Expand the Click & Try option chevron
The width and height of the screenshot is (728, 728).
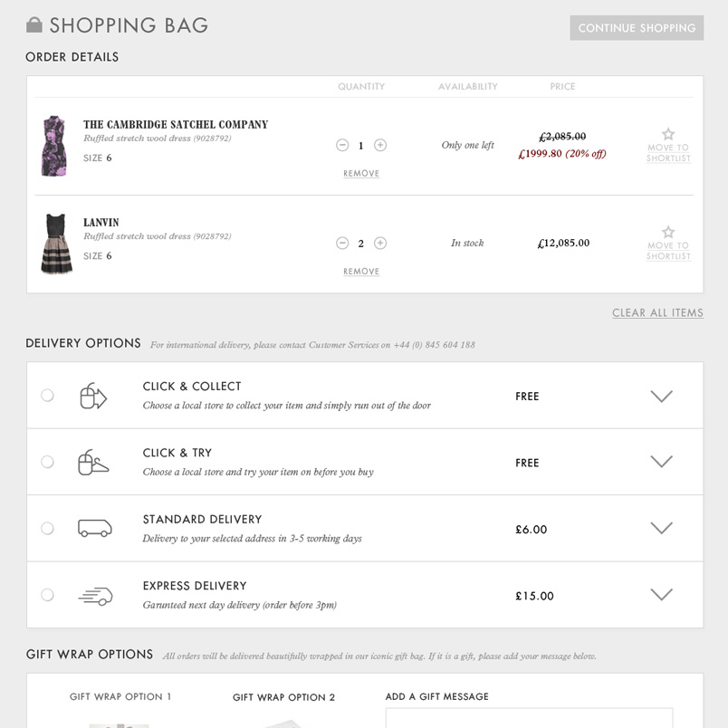(x=662, y=462)
